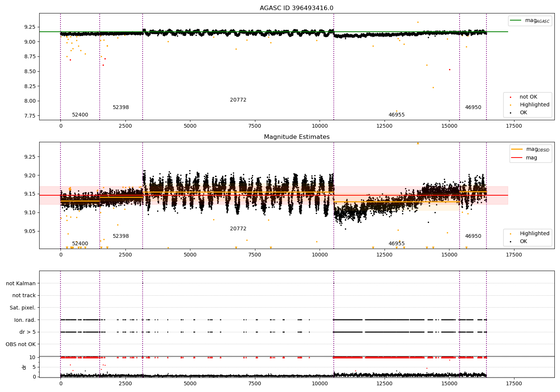Click the 7500 x-tick under the bottom plot
560x392 pixels.
point(255,384)
